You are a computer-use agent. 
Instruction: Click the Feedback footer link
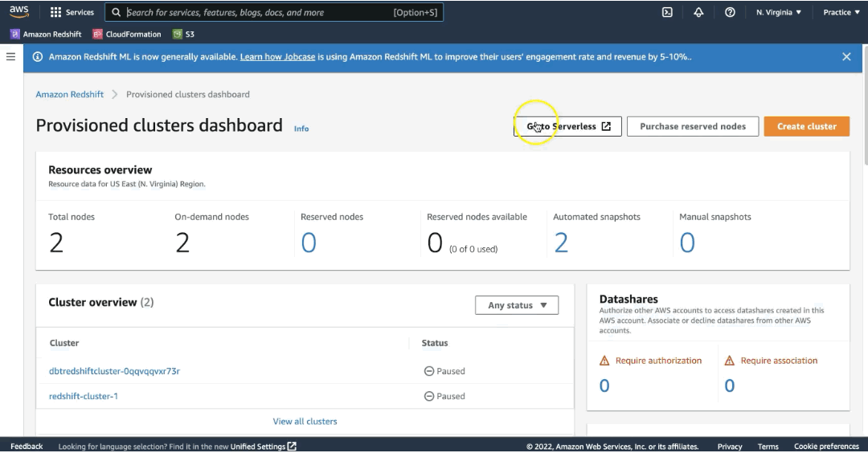point(27,447)
